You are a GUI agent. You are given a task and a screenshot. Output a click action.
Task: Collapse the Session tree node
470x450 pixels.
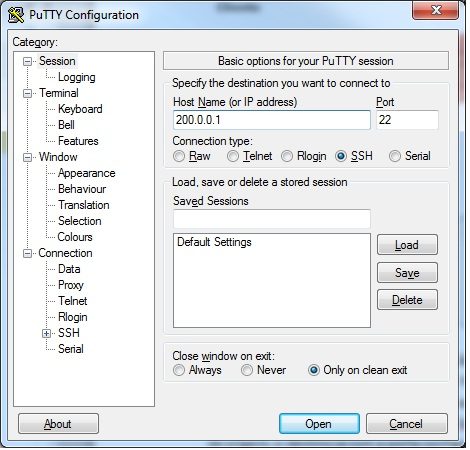(x=27, y=62)
